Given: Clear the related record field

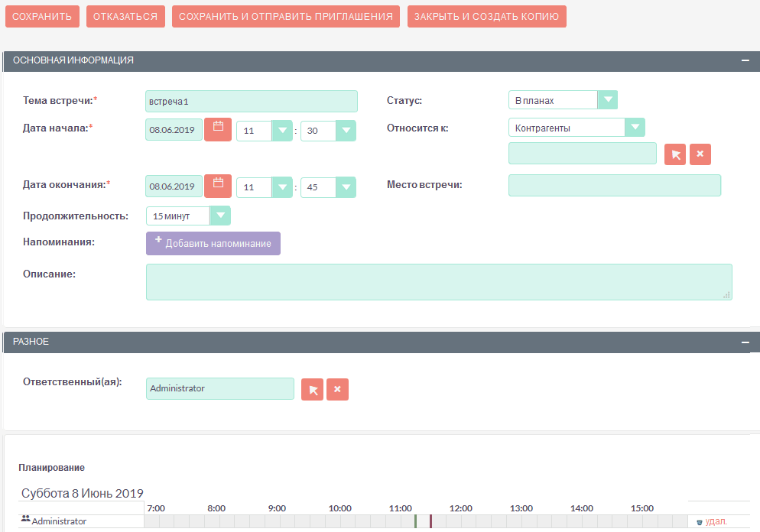Looking at the screenshot, I should pyautogui.click(x=700, y=154).
